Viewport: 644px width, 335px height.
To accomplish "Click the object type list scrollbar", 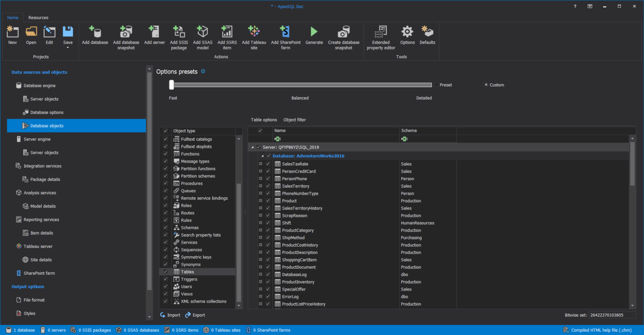I will coord(239,243).
